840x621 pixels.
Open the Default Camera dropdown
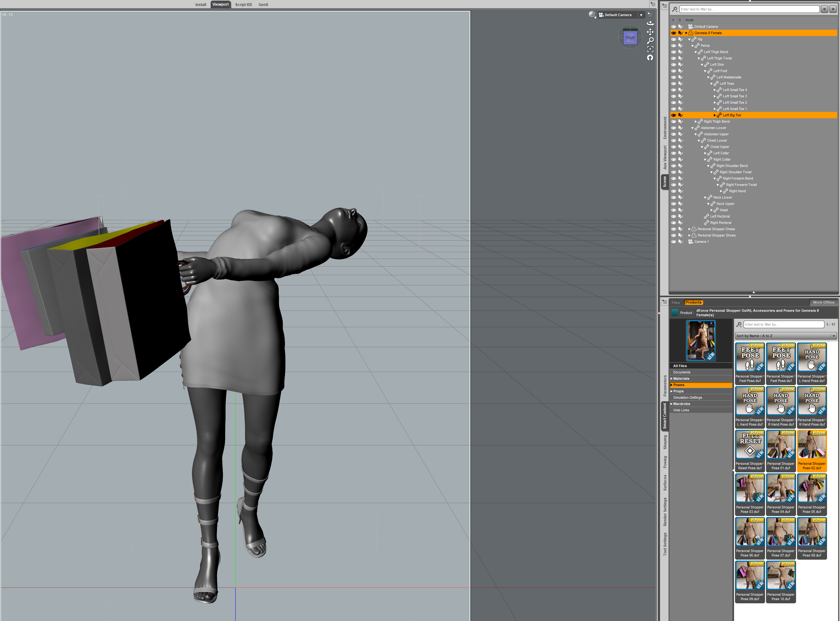click(641, 15)
